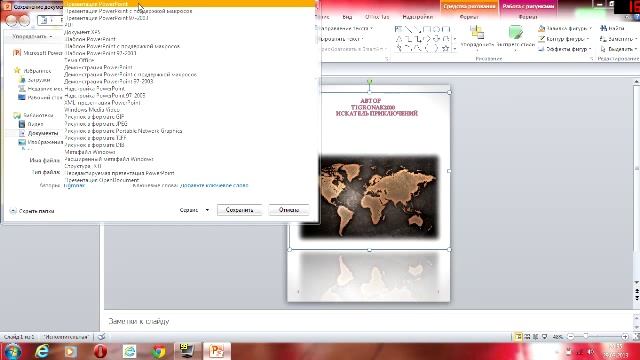Switch to Reading view in status bar
640x360 pixels.
coord(536,337)
